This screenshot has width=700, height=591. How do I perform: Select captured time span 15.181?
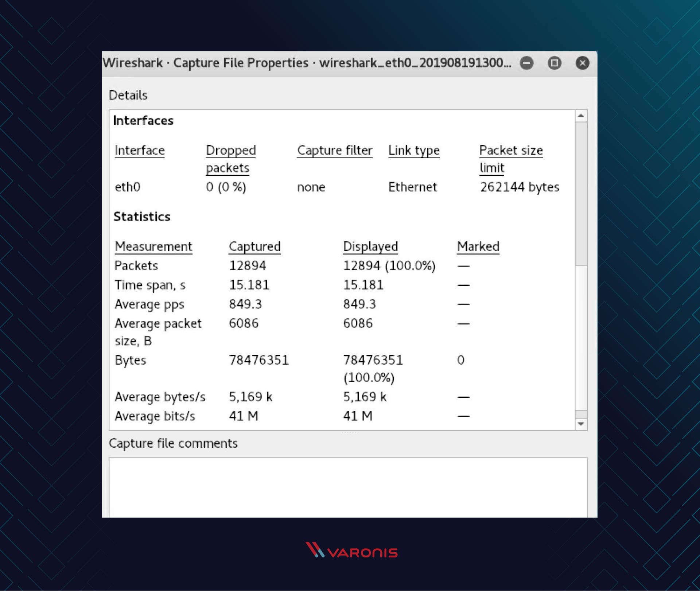(249, 285)
